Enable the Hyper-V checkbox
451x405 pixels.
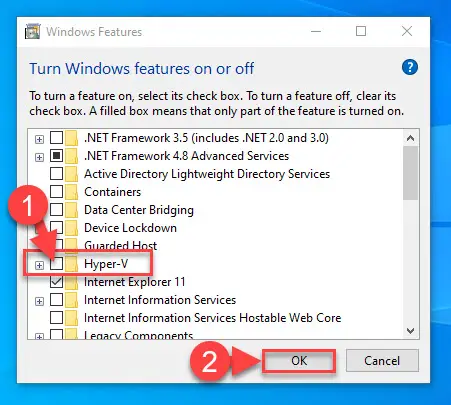pos(56,264)
